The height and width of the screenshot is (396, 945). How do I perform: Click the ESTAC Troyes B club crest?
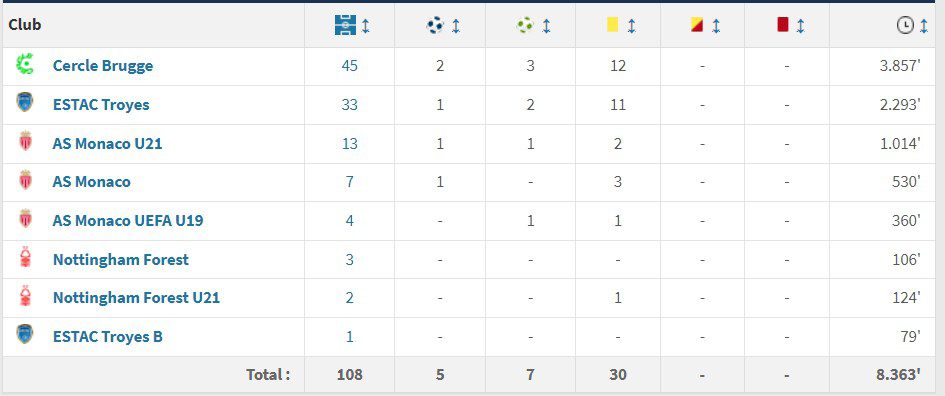click(25, 335)
